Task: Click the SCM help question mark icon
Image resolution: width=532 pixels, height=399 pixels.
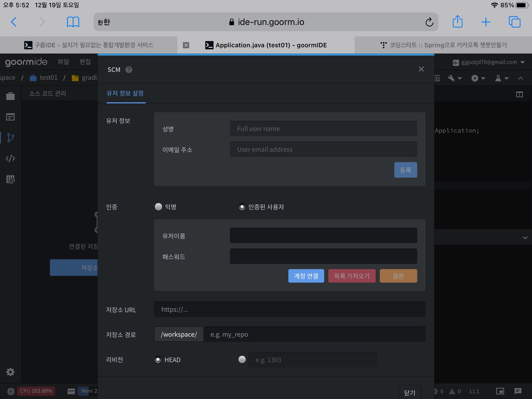Action: click(x=129, y=70)
